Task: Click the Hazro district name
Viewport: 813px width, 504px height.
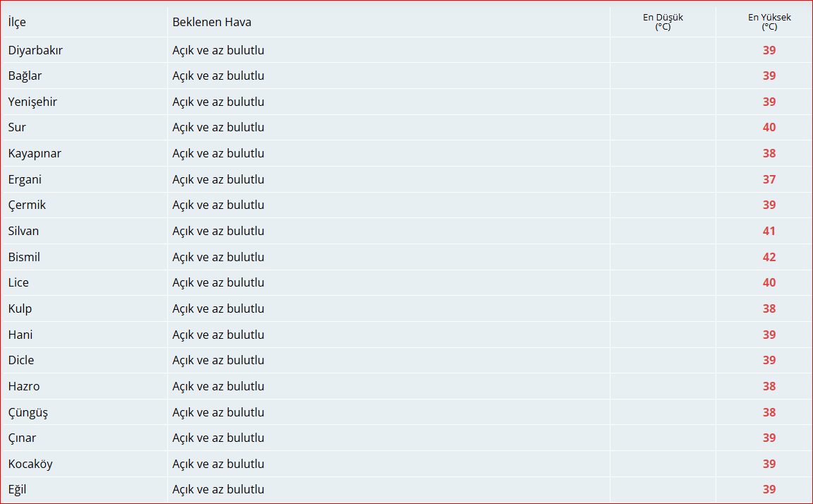Action: pos(24,386)
